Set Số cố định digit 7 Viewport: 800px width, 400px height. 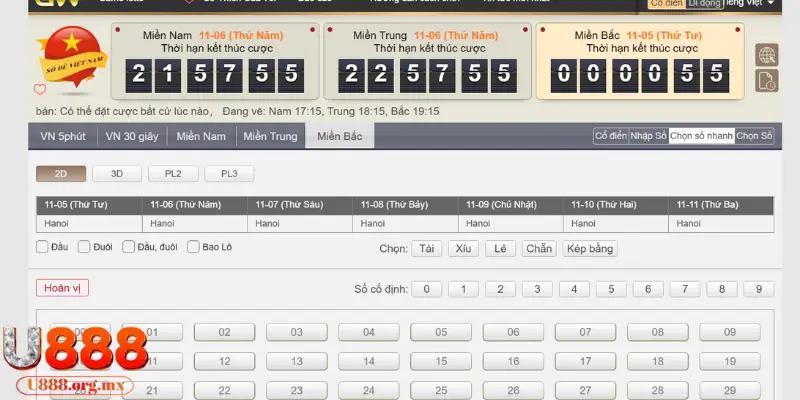tap(685, 289)
